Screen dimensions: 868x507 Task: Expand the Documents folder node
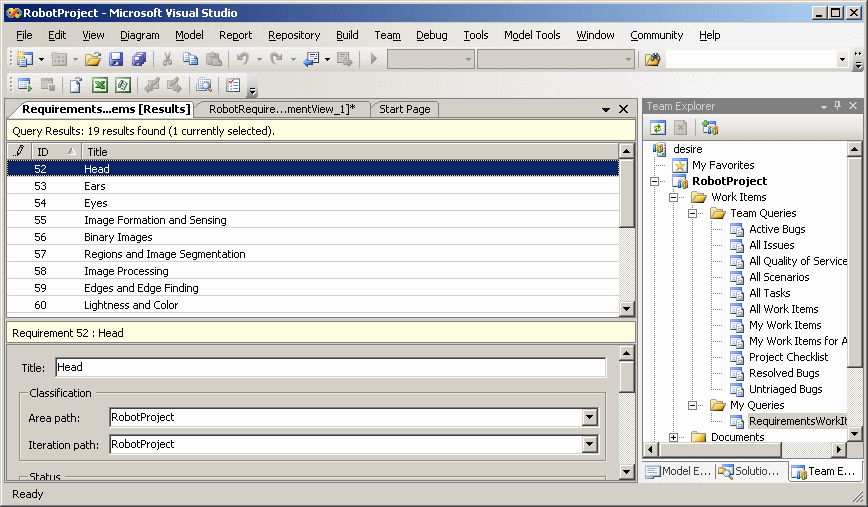pyautogui.click(x=674, y=437)
